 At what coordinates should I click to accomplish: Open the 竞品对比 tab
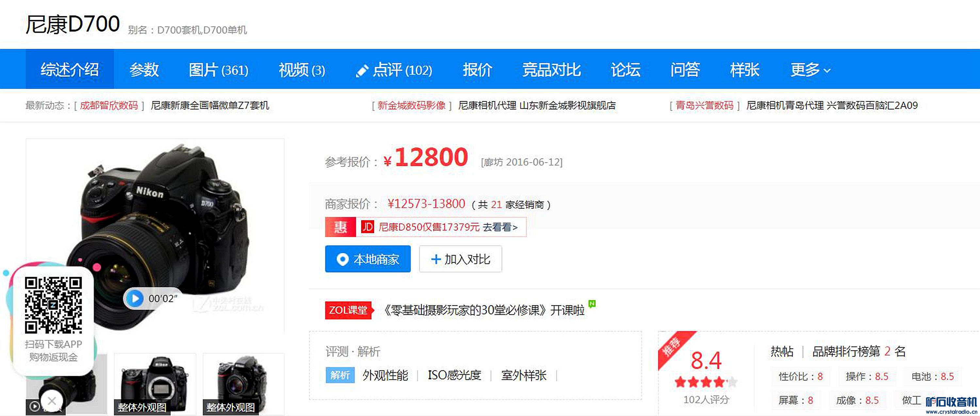551,70
